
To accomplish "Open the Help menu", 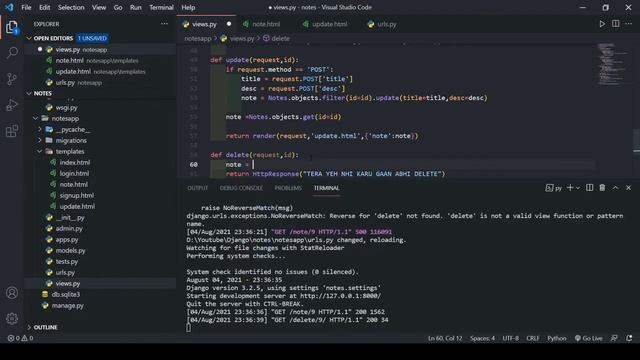I will click(x=188, y=7).
